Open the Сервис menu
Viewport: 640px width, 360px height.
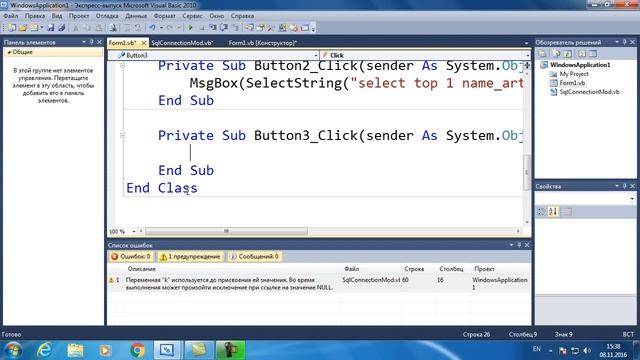192,16
